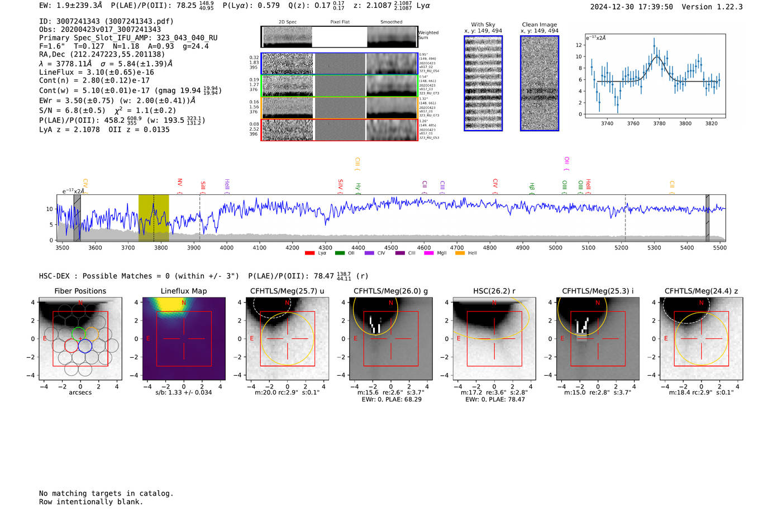The width and height of the screenshot is (782, 532).
Task: Click the magenta MgII legend swatch
Action: pyautogui.click(x=429, y=253)
